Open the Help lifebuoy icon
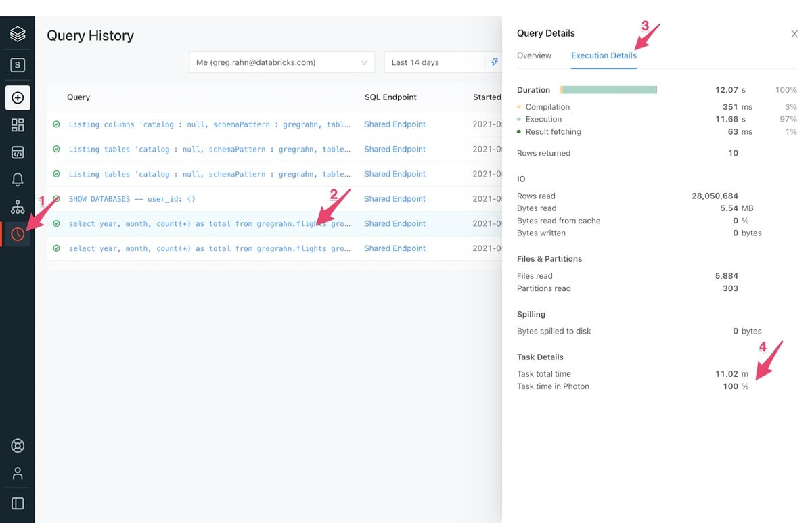Image resolution: width=812 pixels, height=523 pixels. 18,446
